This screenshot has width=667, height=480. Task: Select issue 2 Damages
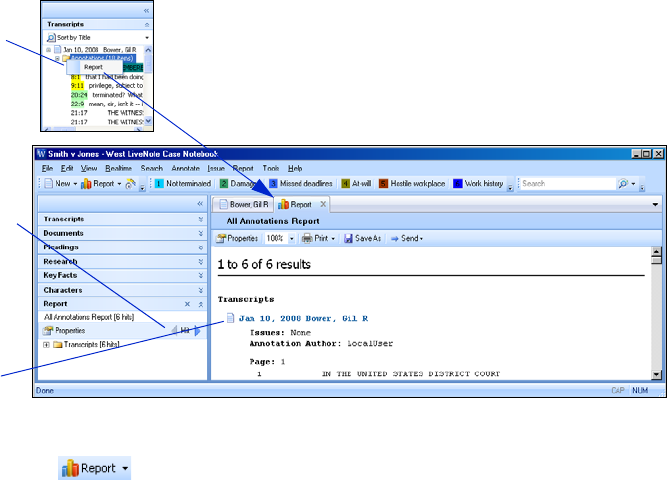point(237,183)
